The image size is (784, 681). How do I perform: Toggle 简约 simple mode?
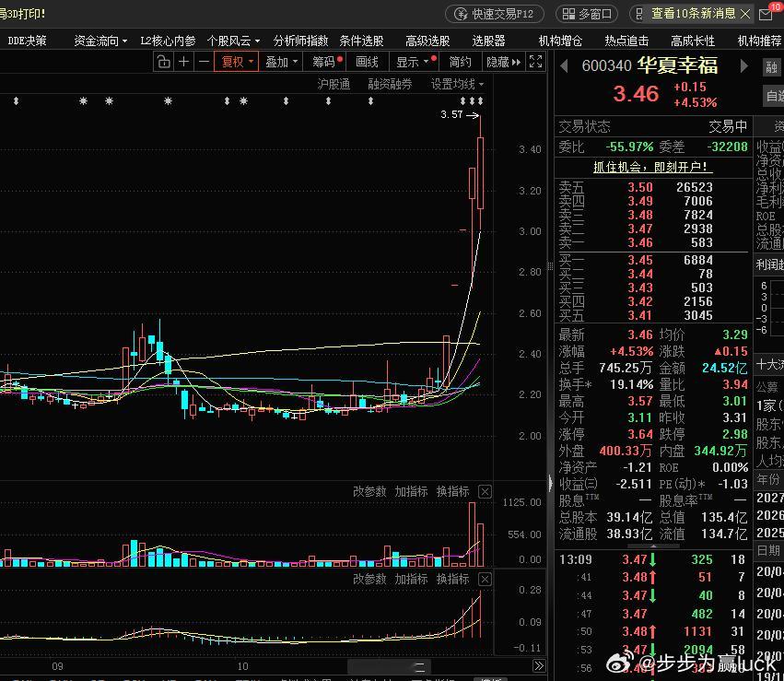460,62
